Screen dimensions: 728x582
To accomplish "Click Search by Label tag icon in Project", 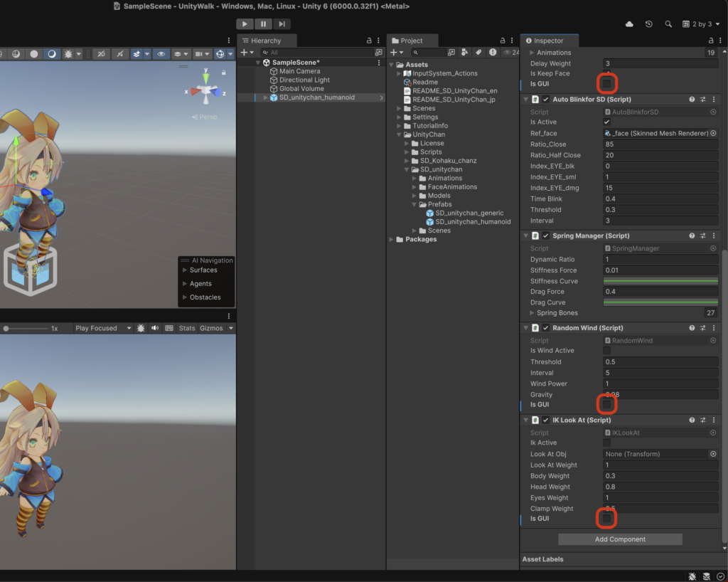I will click(x=478, y=53).
